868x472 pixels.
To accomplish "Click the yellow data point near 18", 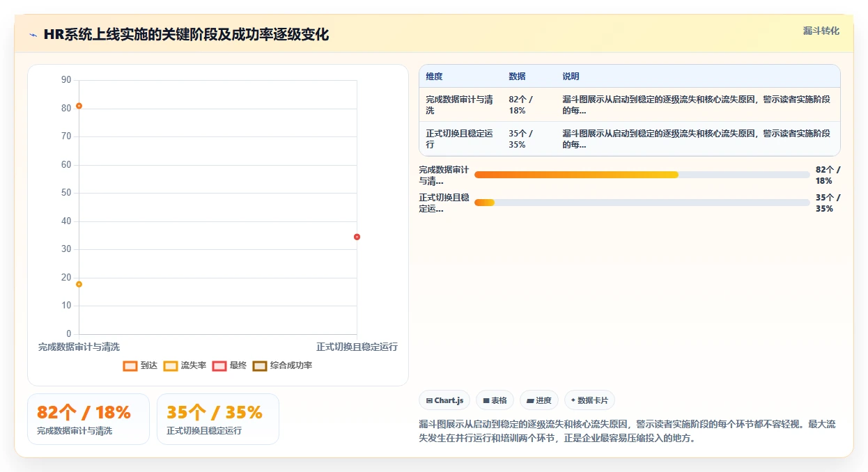I will coord(79,284).
